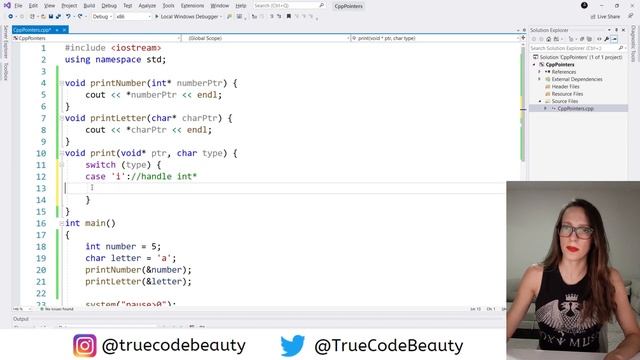Open the Debug menu
The image size is (640, 360).
point(109,6)
